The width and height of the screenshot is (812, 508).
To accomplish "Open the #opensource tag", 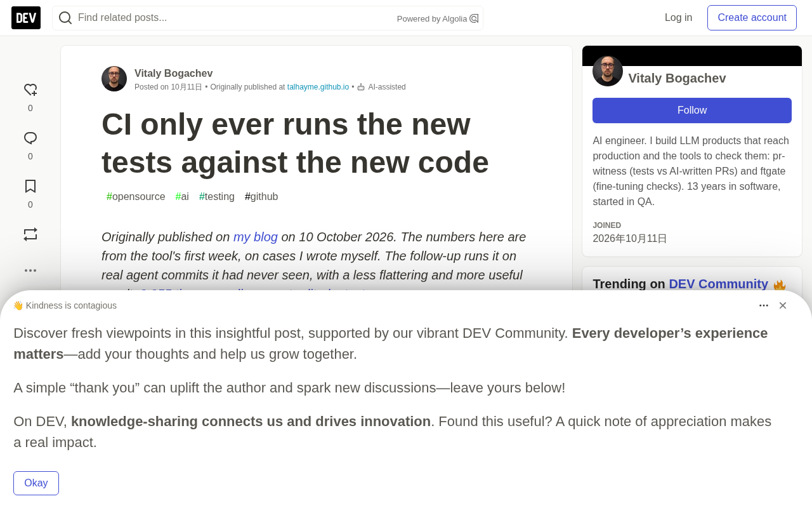I will point(136,197).
